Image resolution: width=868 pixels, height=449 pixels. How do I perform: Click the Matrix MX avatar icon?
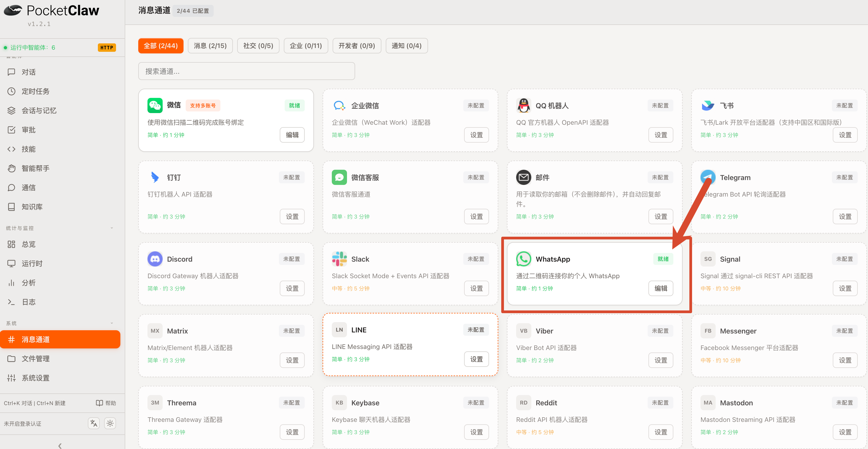(x=155, y=331)
